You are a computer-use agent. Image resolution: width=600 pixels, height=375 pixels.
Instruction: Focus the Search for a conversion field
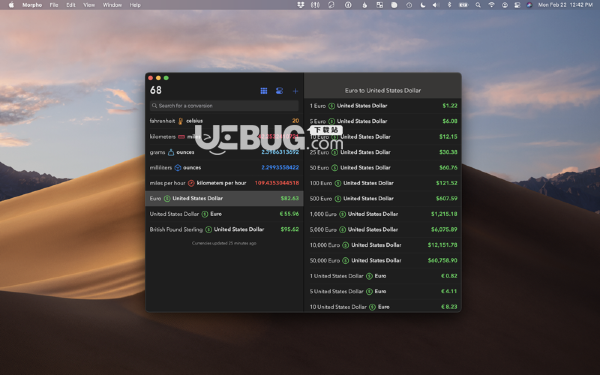(x=224, y=106)
